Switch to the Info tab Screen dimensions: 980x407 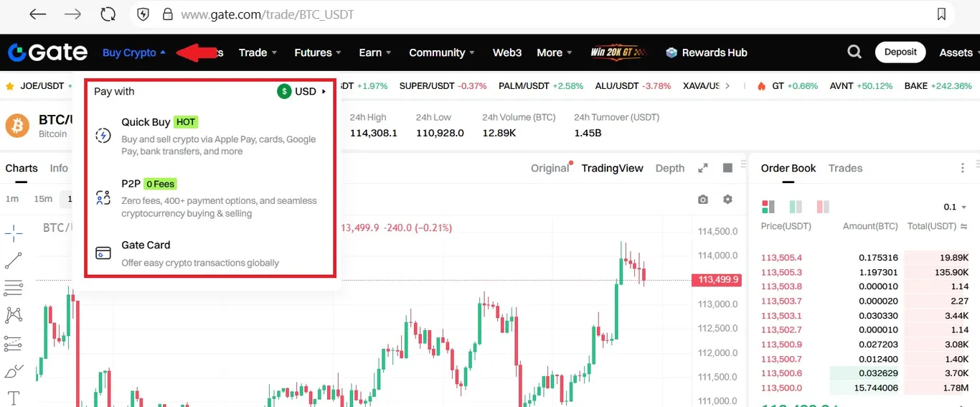[59, 168]
